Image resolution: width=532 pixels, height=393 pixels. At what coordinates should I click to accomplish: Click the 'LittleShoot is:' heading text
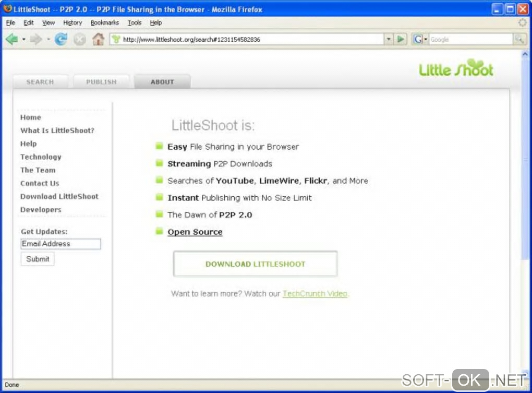click(213, 125)
